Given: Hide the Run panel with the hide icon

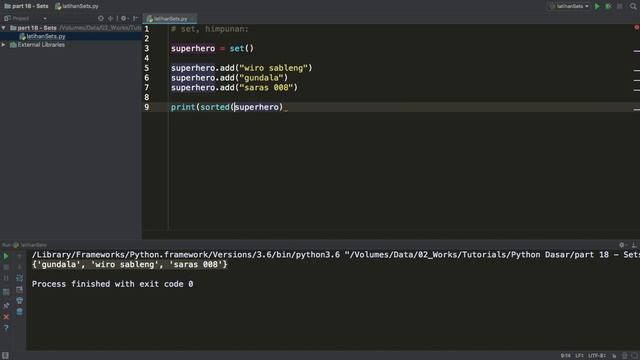Looking at the screenshot, I should pos(634,245).
